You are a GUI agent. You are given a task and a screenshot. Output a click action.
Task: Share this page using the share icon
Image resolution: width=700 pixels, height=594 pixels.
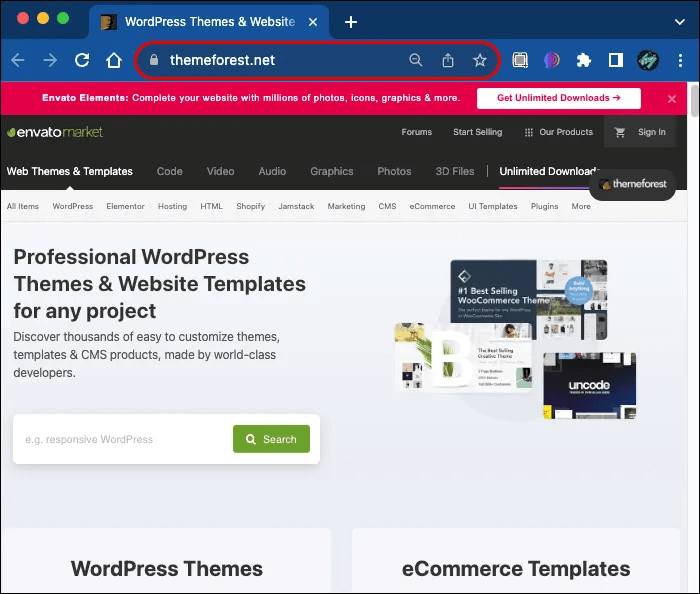click(x=448, y=60)
